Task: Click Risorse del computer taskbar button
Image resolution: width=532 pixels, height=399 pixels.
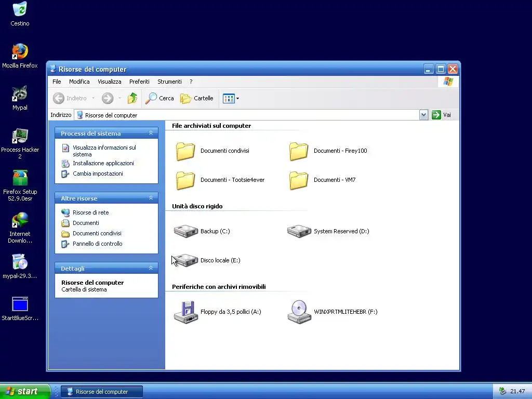Action: [102, 392]
